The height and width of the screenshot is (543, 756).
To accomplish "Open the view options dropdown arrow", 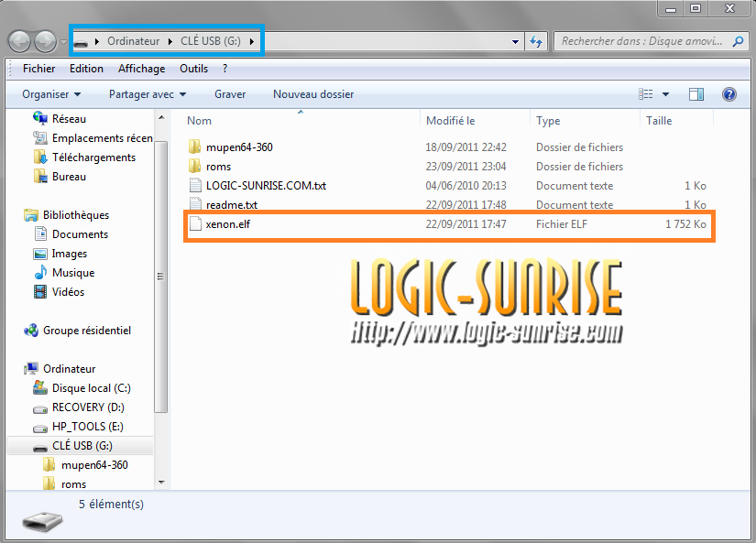I will point(665,94).
